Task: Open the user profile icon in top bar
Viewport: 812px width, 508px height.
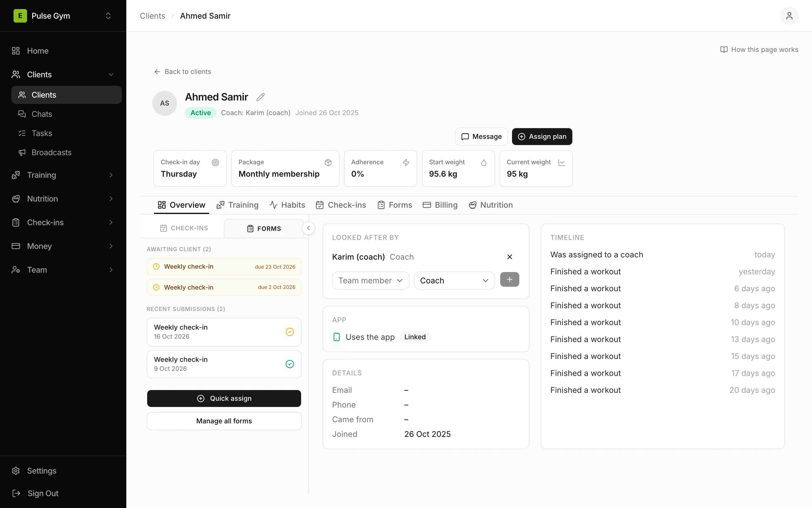Action: 789,16
